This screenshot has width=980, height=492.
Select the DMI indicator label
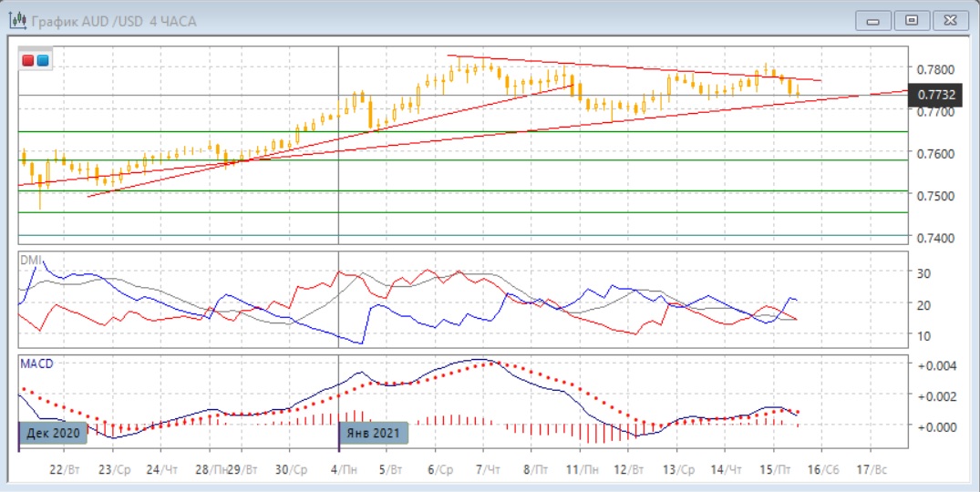pyautogui.click(x=30, y=260)
